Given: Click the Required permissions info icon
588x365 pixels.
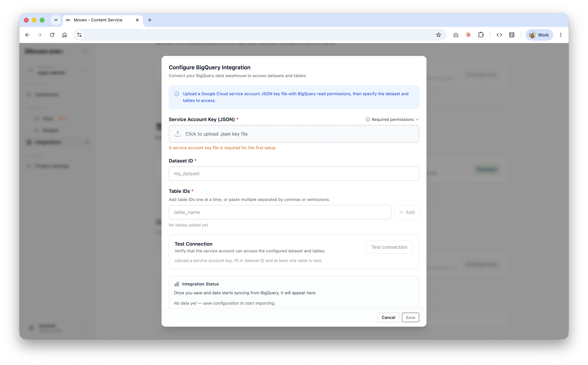Looking at the screenshot, I should click(368, 120).
